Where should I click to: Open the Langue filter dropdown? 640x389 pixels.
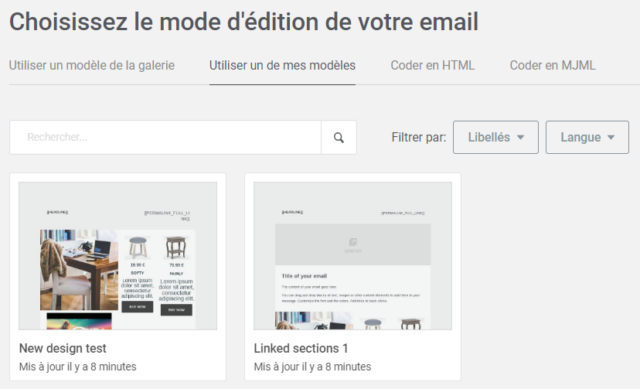click(587, 137)
